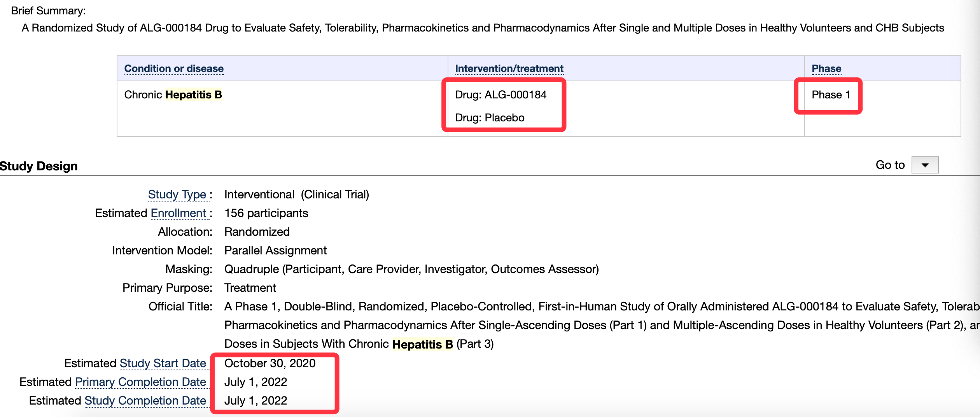
Task: Click the Drug: Placebo intervention entry
Action: (x=490, y=117)
